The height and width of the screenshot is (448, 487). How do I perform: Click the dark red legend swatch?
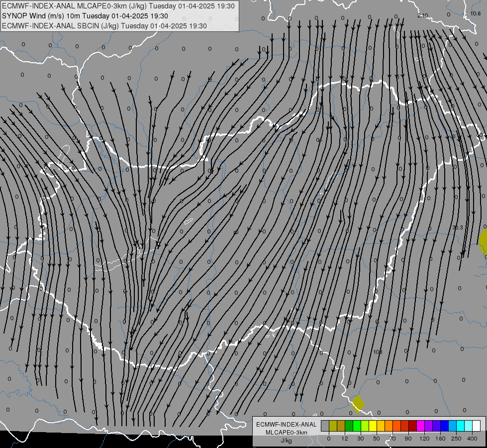pos(413,426)
